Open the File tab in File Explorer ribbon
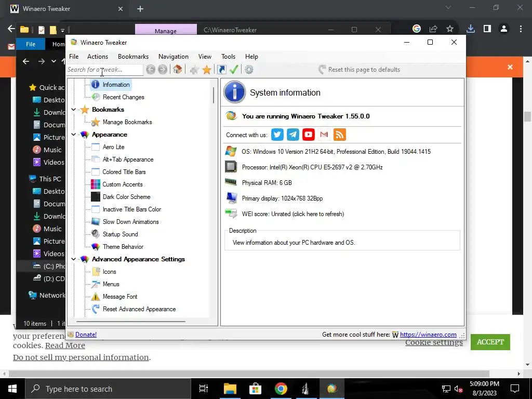The height and width of the screenshot is (399, 532). [x=31, y=44]
